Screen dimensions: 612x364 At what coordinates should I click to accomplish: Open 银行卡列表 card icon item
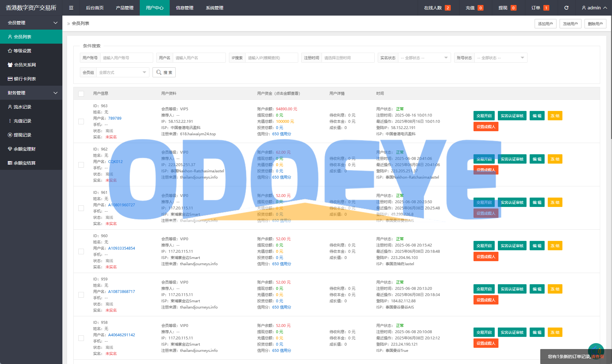pyautogui.click(x=25, y=79)
